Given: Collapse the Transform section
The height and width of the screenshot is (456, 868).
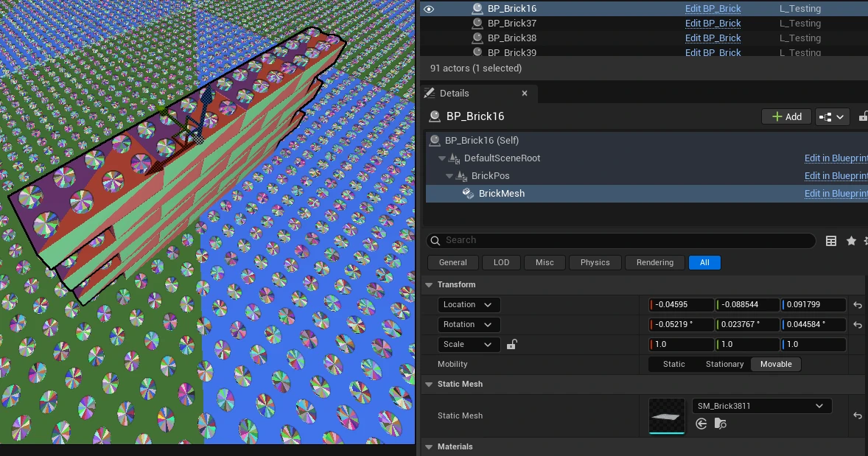Looking at the screenshot, I should coord(429,284).
